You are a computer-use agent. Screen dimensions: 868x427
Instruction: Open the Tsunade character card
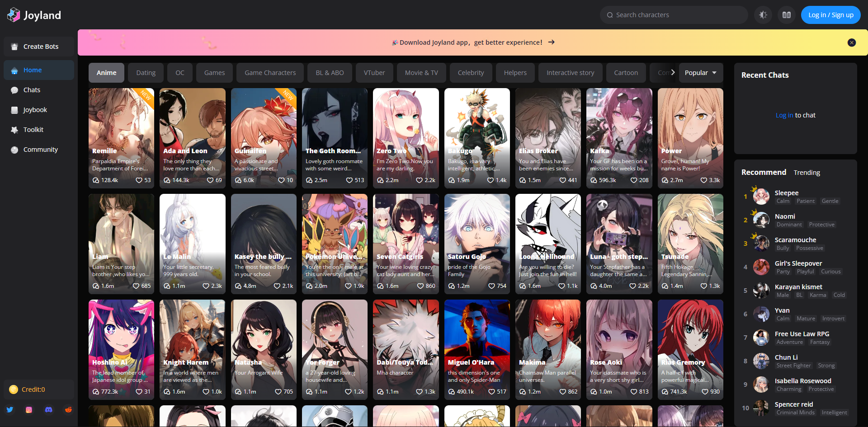690,244
